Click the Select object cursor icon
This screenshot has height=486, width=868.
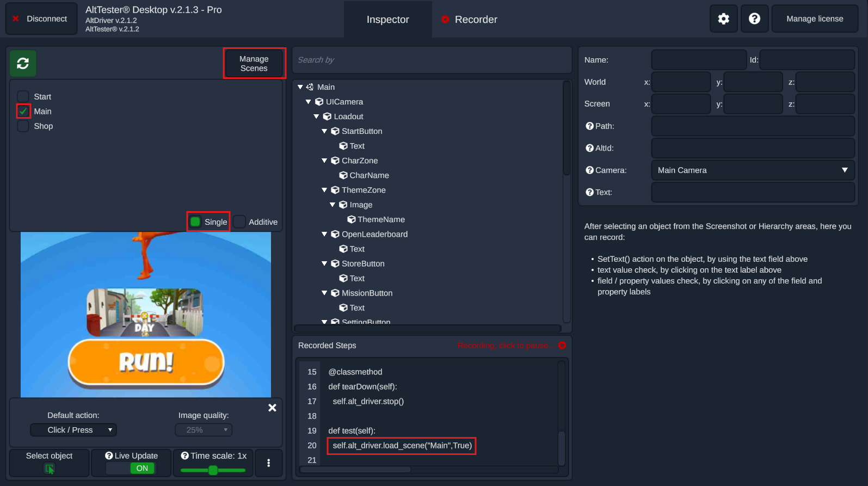50,469
